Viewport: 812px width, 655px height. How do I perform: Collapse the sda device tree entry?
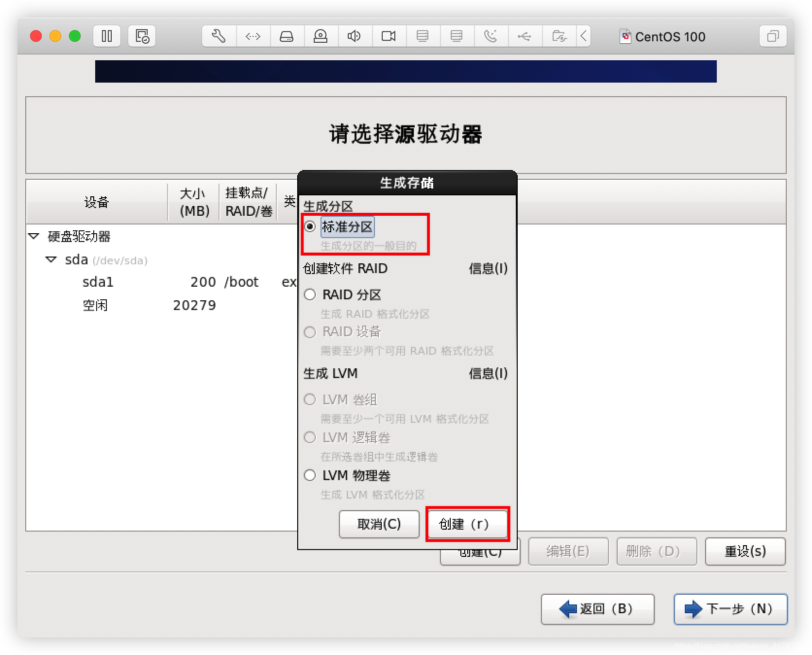click(51, 259)
